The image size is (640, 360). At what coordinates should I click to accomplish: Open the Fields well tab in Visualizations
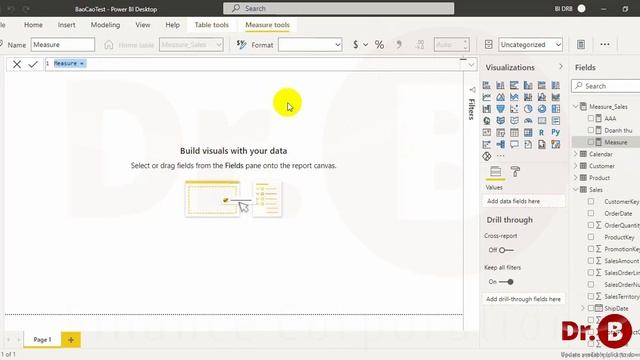[496, 172]
